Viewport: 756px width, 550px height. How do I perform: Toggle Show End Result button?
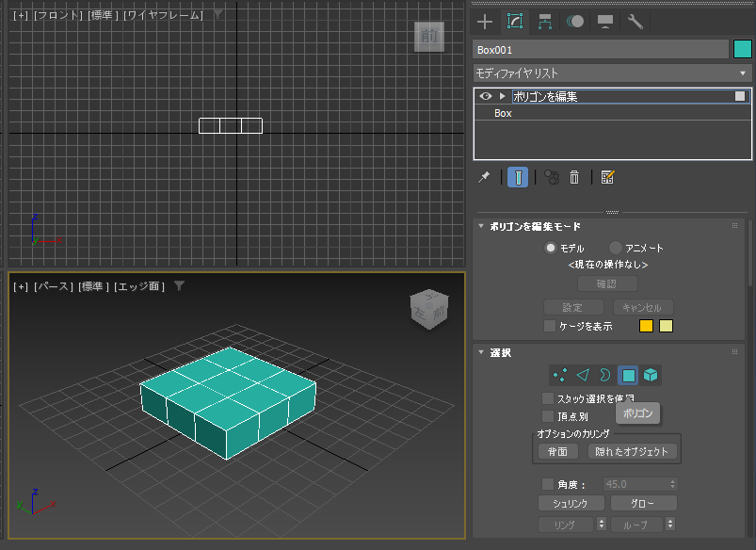point(518,178)
